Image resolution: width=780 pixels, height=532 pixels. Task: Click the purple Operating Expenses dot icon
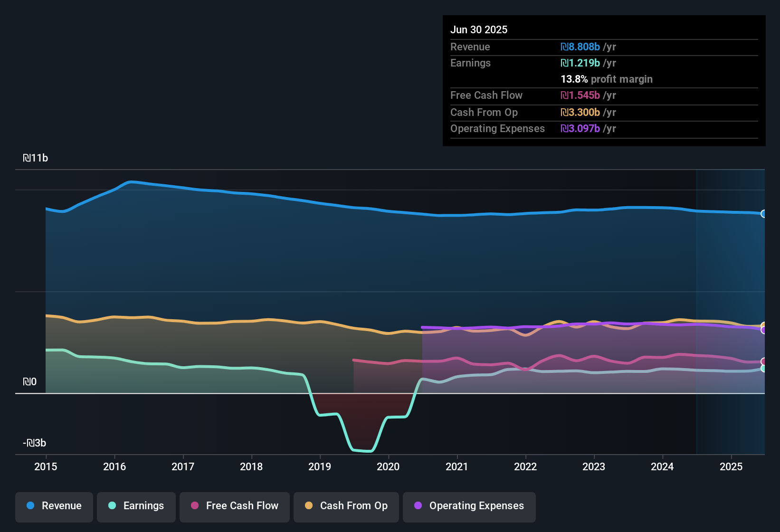pos(418,506)
